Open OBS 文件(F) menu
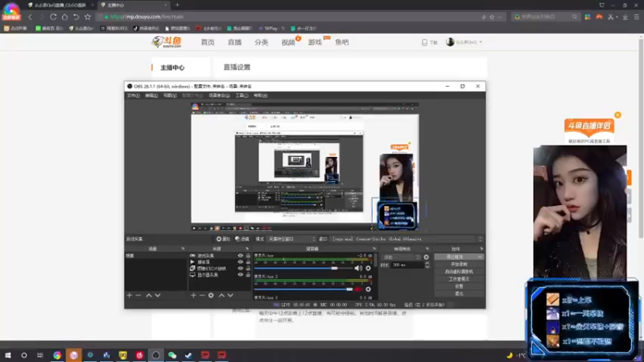 [x=134, y=95]
